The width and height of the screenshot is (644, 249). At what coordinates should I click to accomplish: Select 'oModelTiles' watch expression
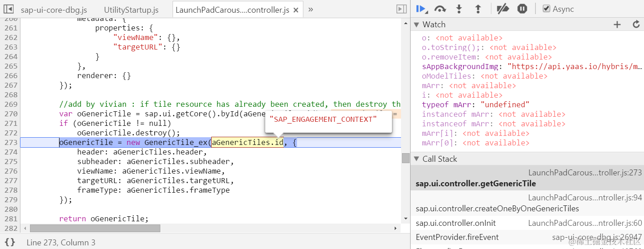[x=485, y=76]
